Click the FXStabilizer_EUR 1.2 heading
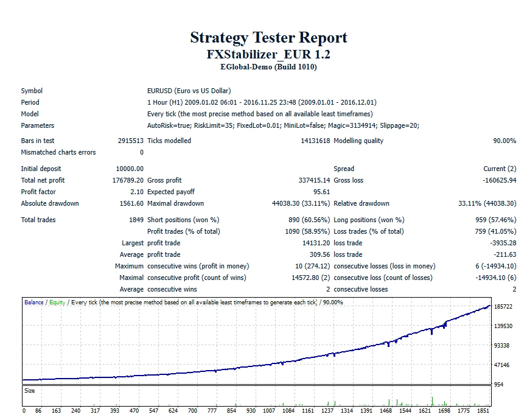The image size is (527, 420). pos(268,54)
